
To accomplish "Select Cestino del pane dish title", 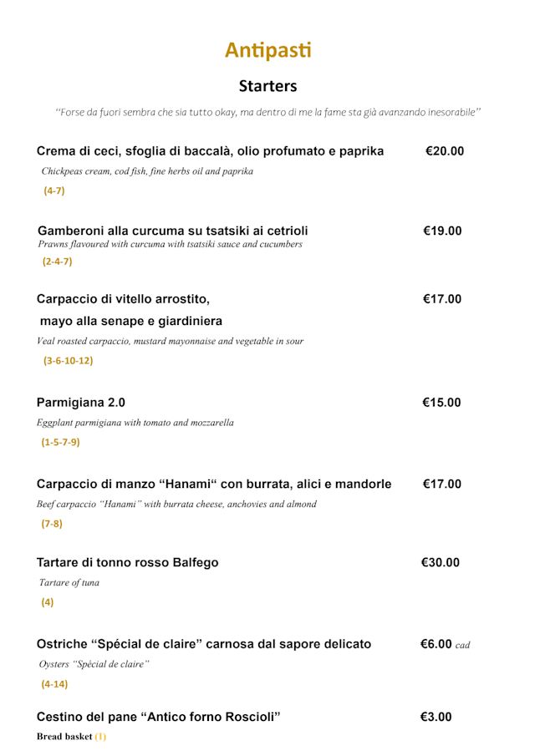I will [x=159, y=717].
